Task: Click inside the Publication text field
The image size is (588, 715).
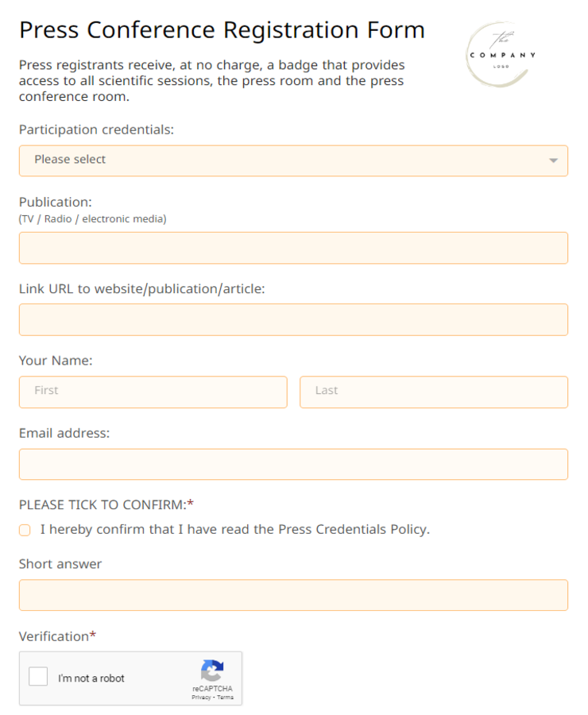Action: [293, 248]
